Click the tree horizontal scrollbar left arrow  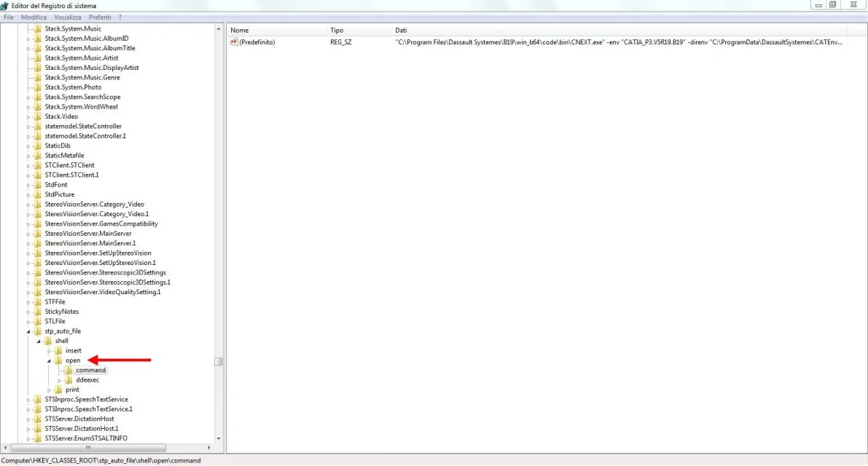click(6, 448)
